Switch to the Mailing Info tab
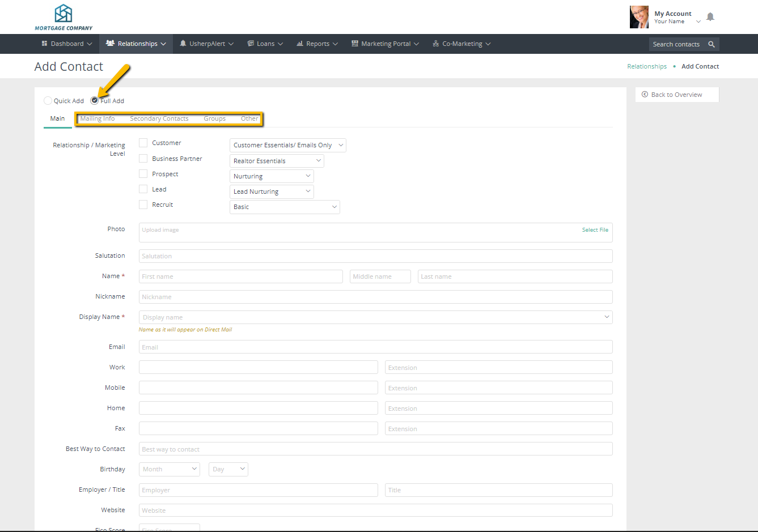Image resolution: width=758 pixels, height=532 pixels. coord(98,118)
